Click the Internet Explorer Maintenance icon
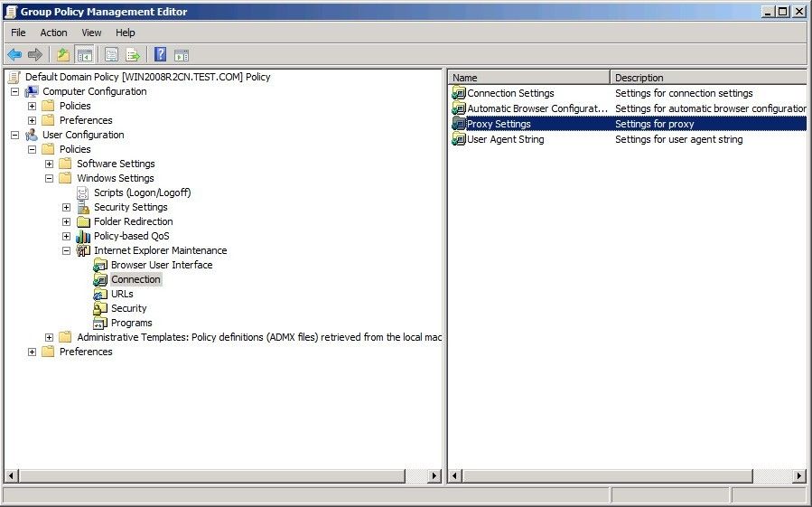The height and width of the screenshot is (507, 812). (x=83, y=250)
